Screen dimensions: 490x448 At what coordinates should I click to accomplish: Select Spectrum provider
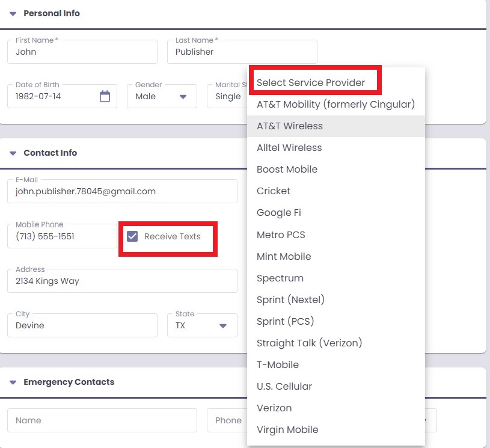[336, 278]
